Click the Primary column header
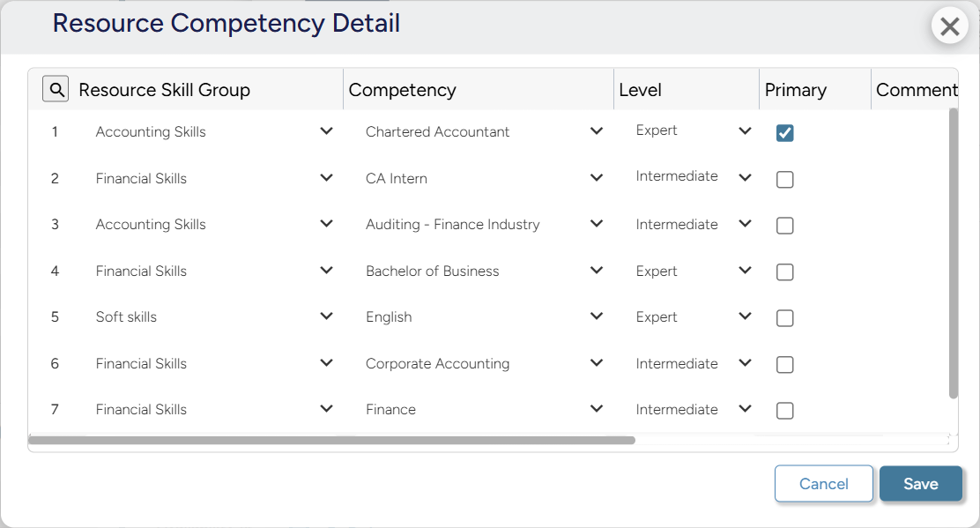The image size is (980, 528). click(795, 89)
